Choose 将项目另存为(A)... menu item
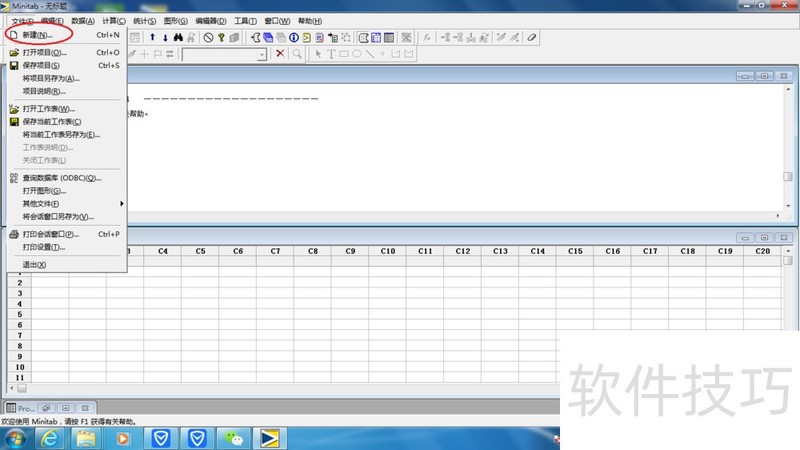 point(67,78)
